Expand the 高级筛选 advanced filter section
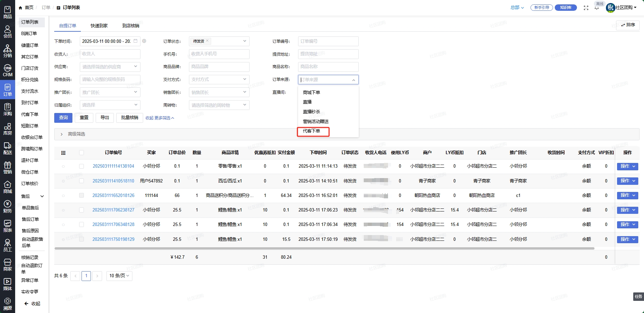 click(62, 134)
